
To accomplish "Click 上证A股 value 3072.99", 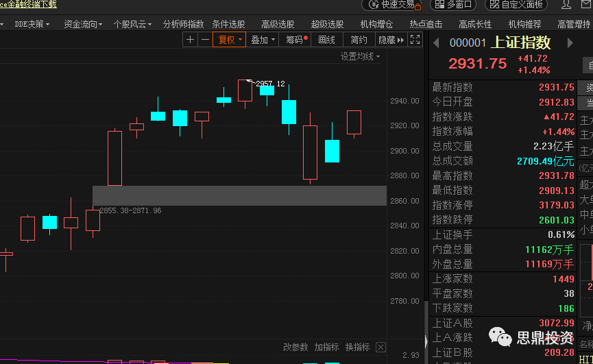I will point(556,323).
